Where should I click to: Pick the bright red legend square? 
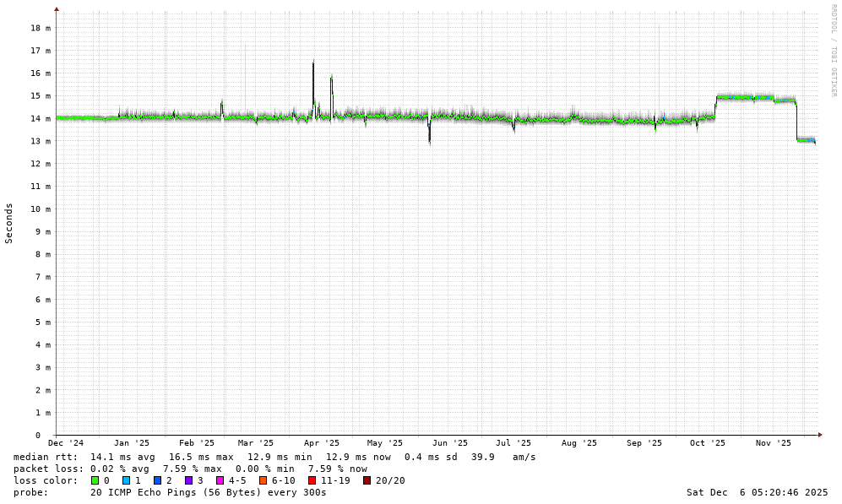pyautogui.click(x=312, y=480)
